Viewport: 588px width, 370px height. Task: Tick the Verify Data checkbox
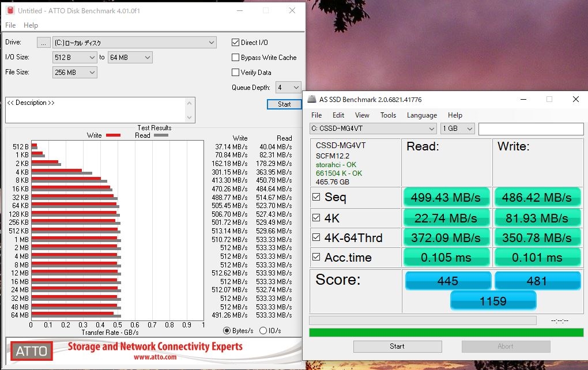[236, 73]
